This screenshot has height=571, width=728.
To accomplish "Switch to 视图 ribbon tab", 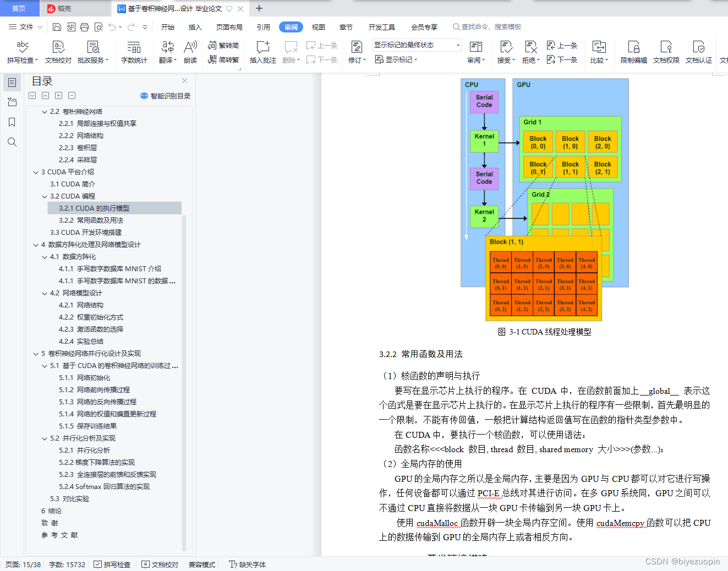I will [319, 27].
